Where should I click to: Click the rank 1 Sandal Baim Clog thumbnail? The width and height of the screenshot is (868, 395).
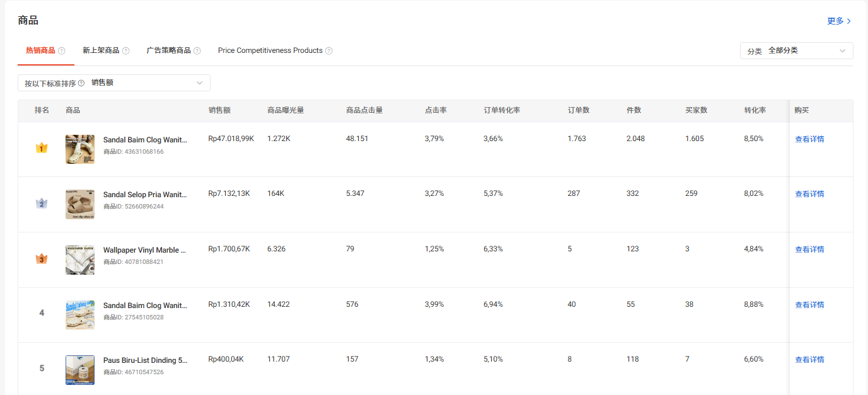[80, 149]
